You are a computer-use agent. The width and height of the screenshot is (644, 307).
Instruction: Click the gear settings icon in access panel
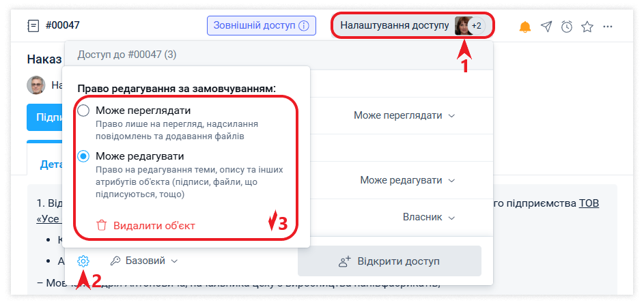tap(83, 261)
